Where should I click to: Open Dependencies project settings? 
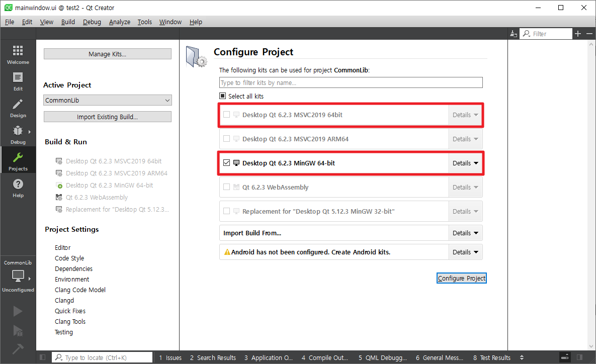[x=74, y=268]
